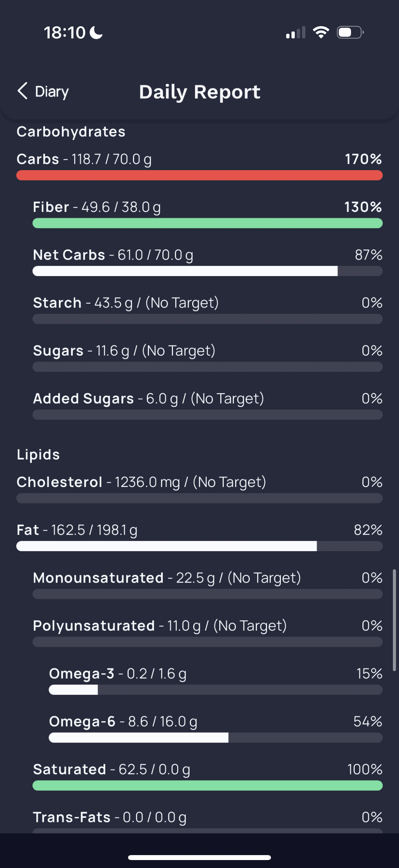The height and width of the screenshot is (868, 399).
Task: Tap the home indicator bar
Action: pyautogui.click(x=199, y=857)
